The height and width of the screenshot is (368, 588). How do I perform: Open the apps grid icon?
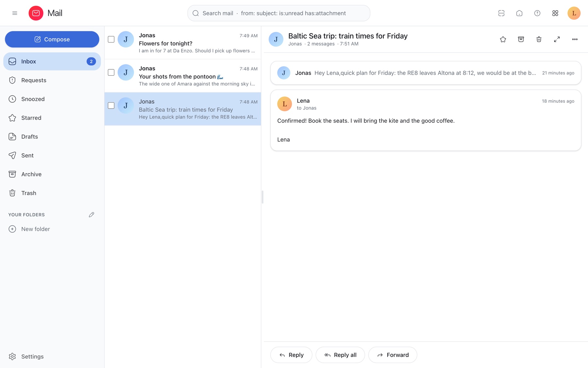[555, 13]
